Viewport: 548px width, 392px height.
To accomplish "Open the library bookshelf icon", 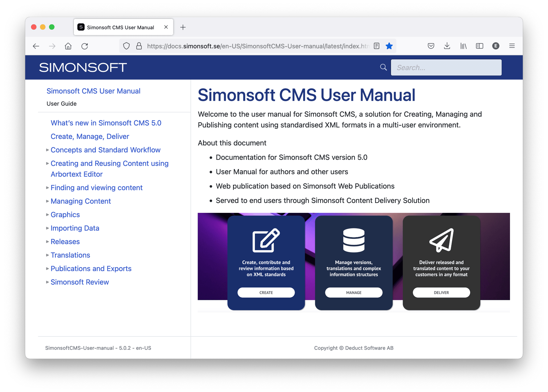I will (463, 46).
